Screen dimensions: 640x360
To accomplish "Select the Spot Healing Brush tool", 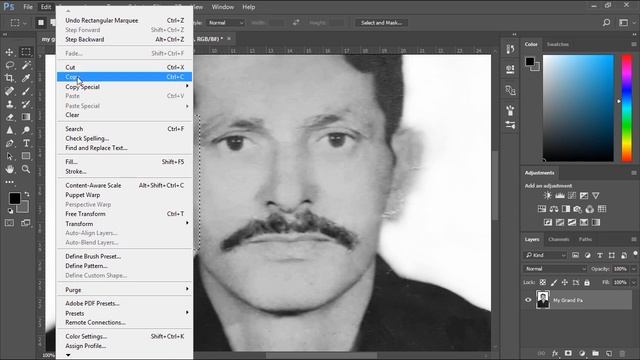I will 9,91.
